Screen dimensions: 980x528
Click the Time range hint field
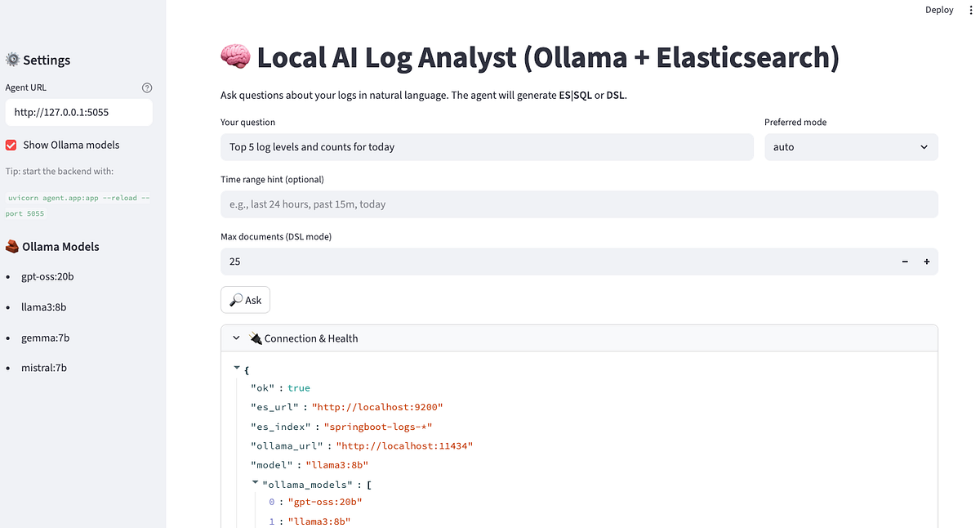[x=579, y=204]
